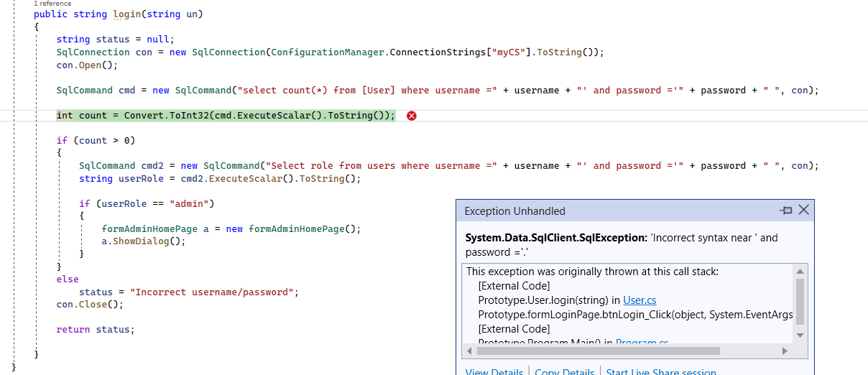Click the View Details link

pyautogui.click(x=494, y=371)
